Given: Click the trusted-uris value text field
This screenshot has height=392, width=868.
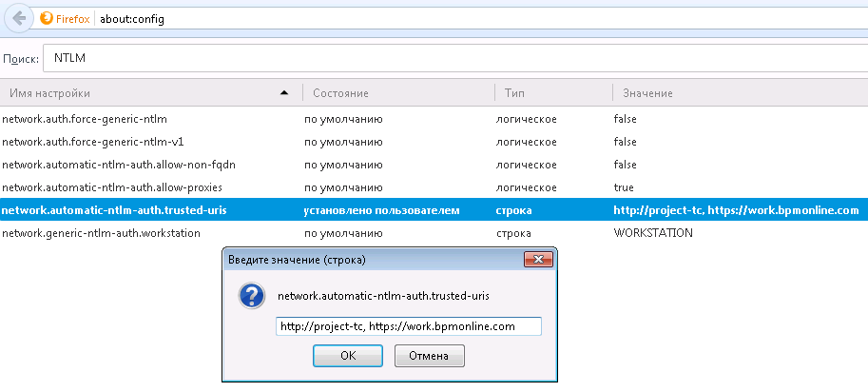Looking at the screenshot, I should 409,326.
